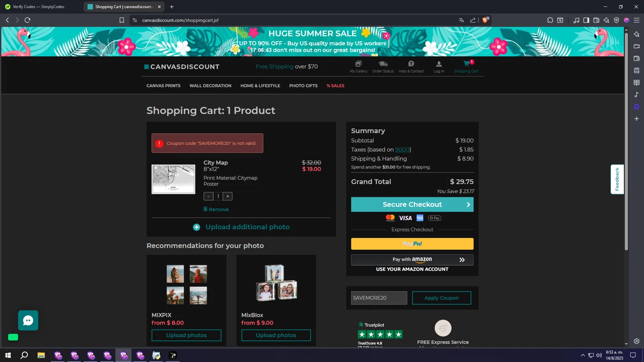Viewport: 644px width, 362px height.
Task: Open PyCharm from taskbar
Action: [x=173, y=355]
